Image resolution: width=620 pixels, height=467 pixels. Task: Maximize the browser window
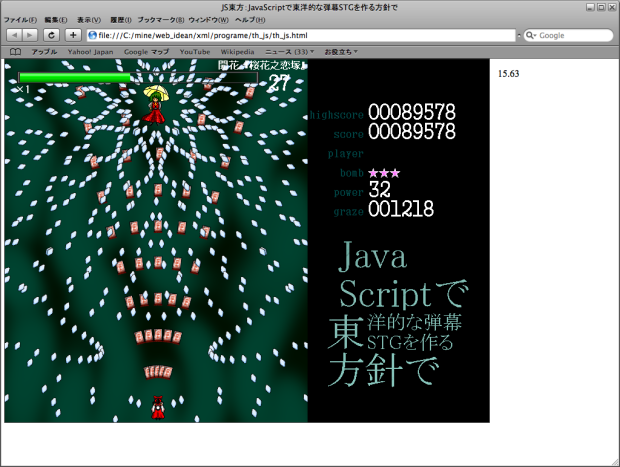coord(601,7)
